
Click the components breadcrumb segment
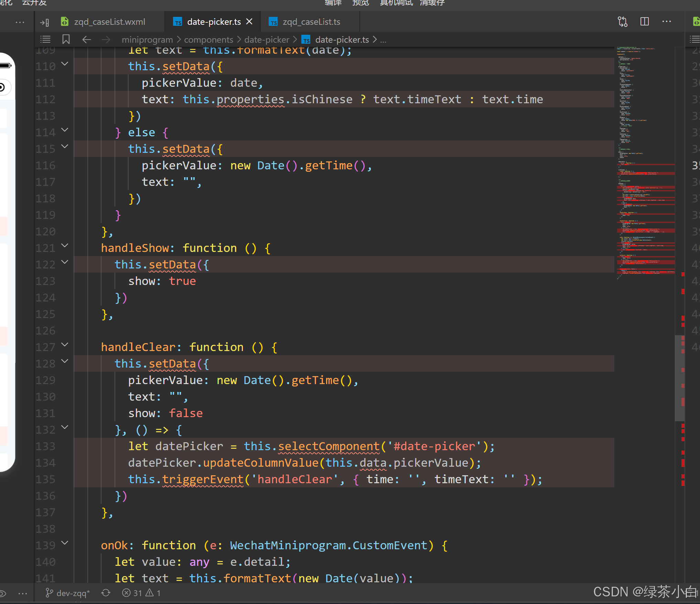click(208, 40)
